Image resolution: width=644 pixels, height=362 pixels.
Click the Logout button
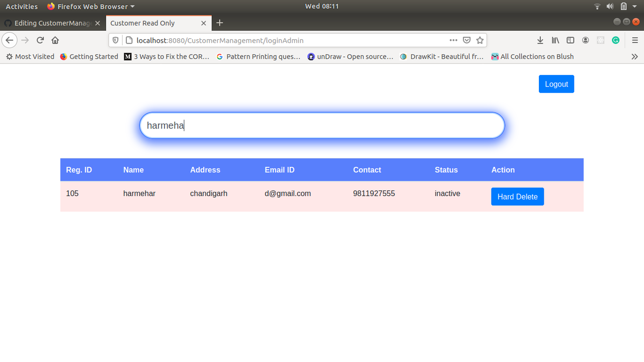556,83
